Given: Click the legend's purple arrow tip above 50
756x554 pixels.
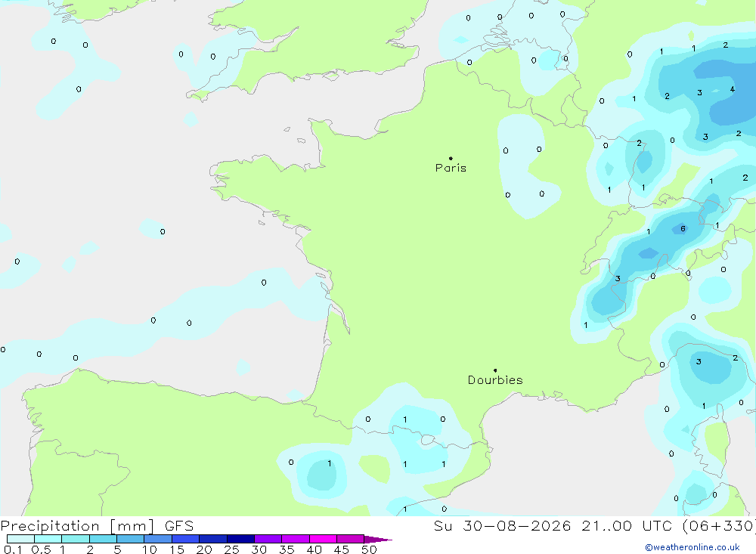Looking at the screenshot, I should [378, 540].
